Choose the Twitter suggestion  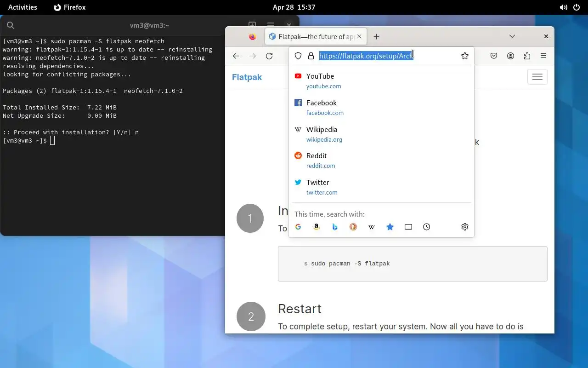(x=381, y=187)
